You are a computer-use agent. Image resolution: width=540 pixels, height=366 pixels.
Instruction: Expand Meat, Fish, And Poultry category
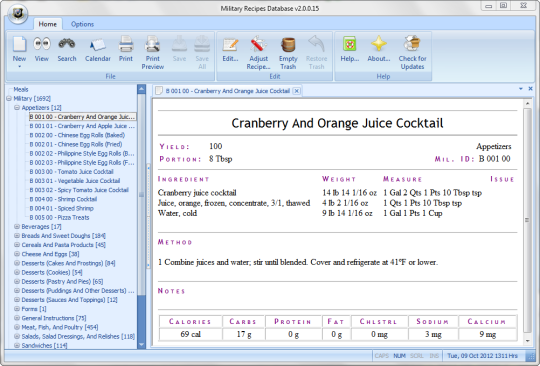(x=17, y=327)
